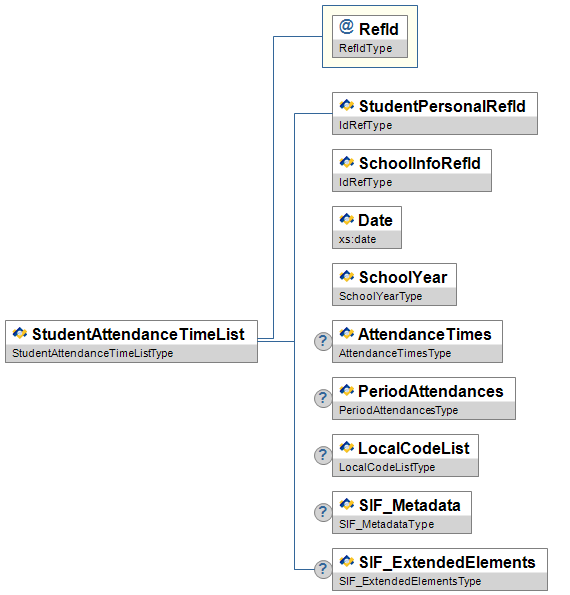Click the question mark beside SIF_ExtendedElements
The height and width of the screenshot is (595, 570).
coord(323,569)
